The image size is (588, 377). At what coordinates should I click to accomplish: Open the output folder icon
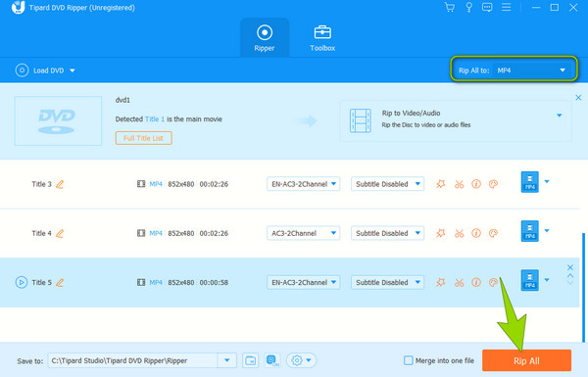point(250,360)
